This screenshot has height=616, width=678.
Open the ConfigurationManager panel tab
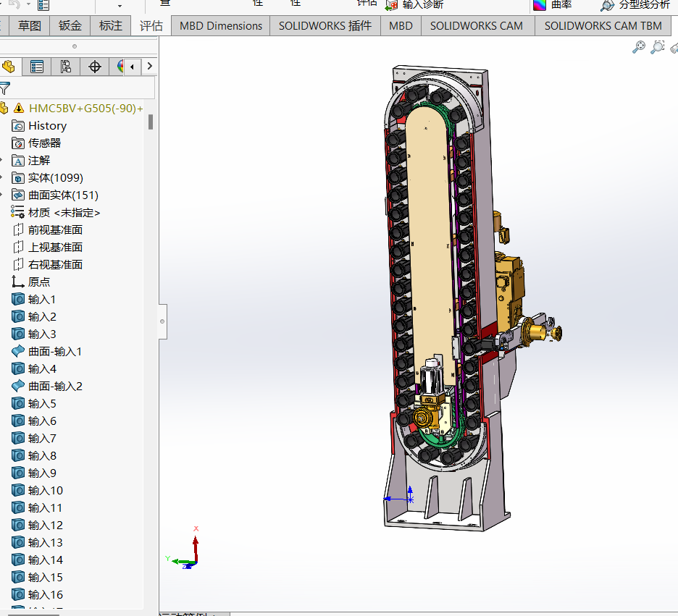point(66,67)
